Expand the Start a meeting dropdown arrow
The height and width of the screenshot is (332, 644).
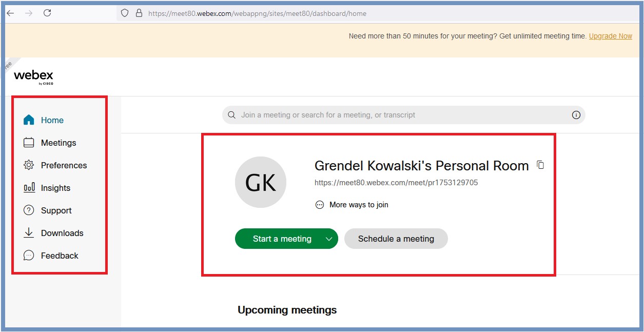tap(329, 239)
